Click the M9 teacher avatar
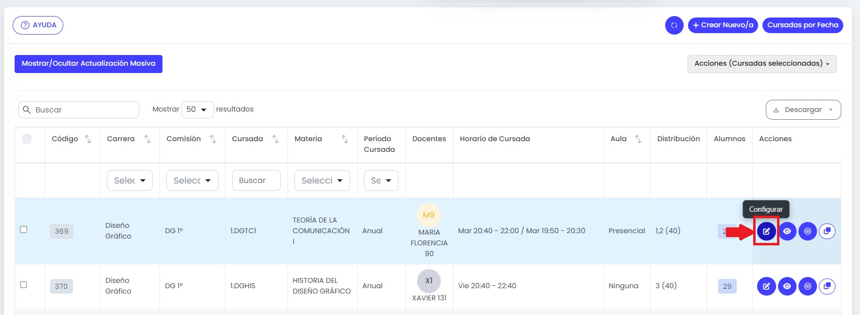The width and height of the screenshot is (868, 315). click(x=429, y=215)
